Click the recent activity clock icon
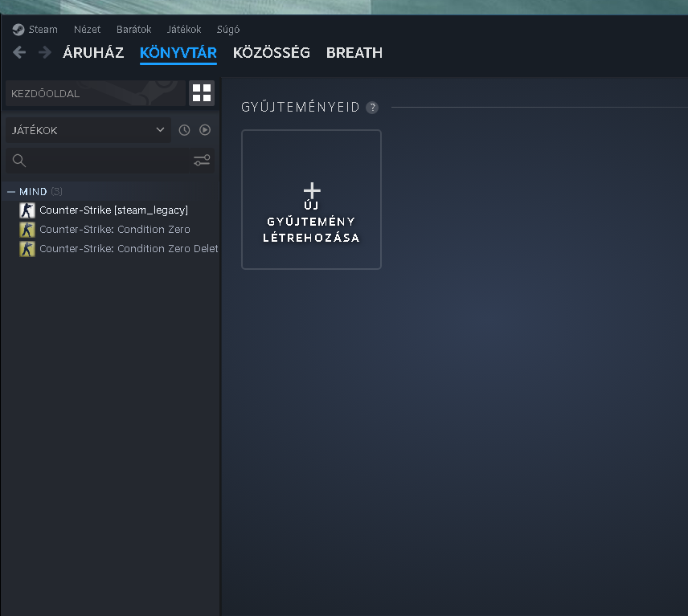The image size is (688, 616). tap(184, 130)
